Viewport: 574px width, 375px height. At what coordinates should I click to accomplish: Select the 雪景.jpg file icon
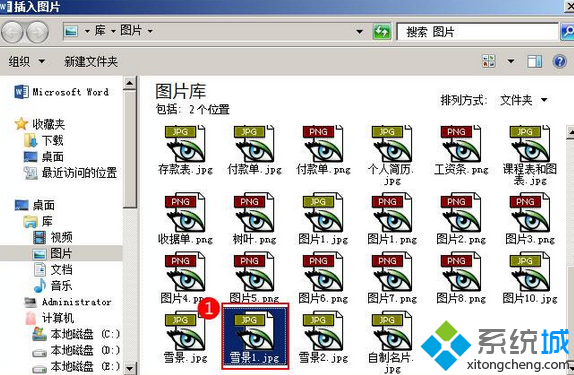185,331
